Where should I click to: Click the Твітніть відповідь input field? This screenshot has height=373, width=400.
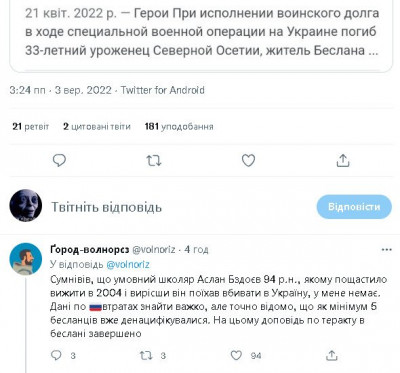[180, 207]
